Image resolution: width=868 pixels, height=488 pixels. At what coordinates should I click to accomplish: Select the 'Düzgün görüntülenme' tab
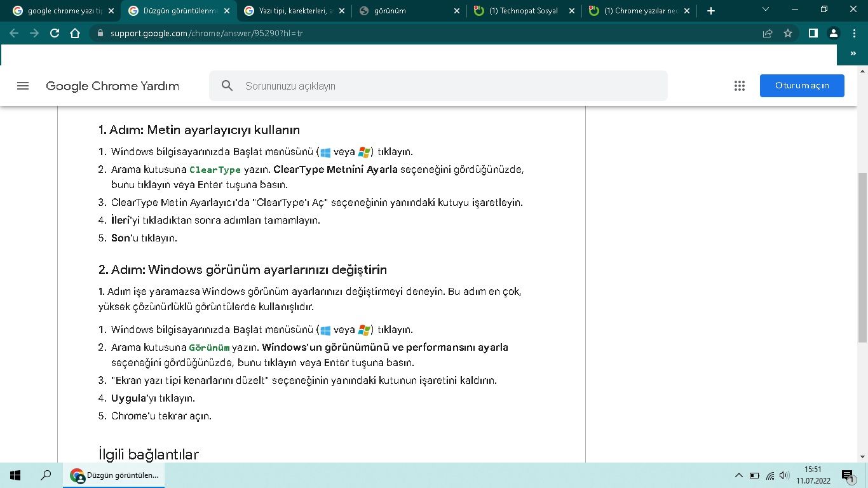click(179, 11)
